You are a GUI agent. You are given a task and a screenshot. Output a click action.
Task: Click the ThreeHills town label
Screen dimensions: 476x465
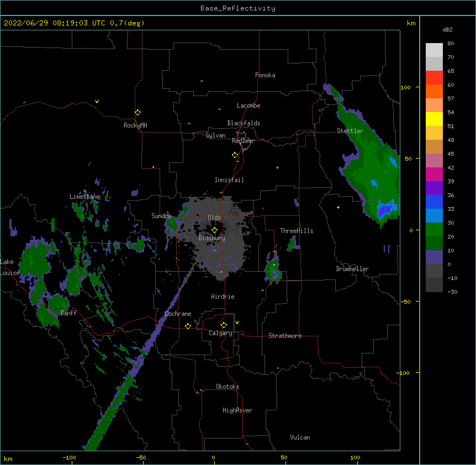(297, 231)
